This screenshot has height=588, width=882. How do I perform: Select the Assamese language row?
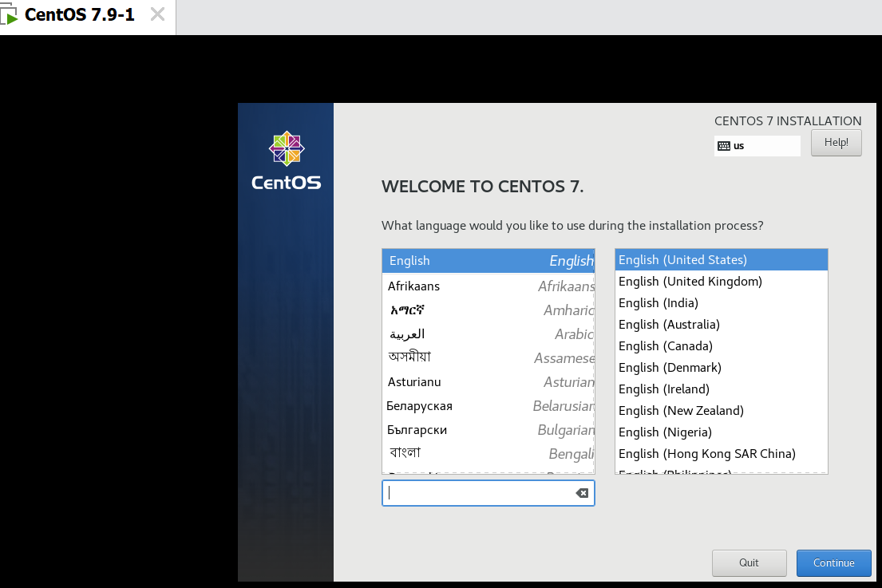488,357
